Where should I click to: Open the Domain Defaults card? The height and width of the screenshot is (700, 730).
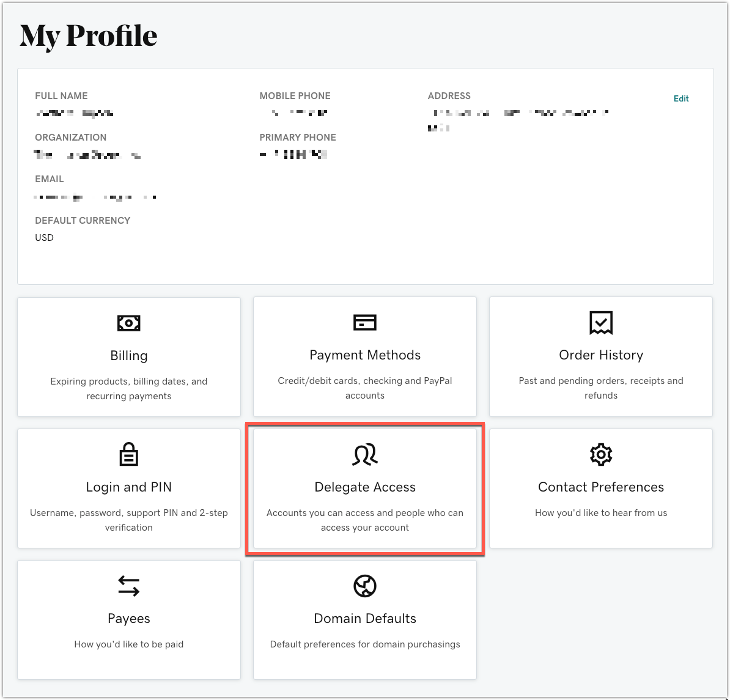tap(364, 618)
